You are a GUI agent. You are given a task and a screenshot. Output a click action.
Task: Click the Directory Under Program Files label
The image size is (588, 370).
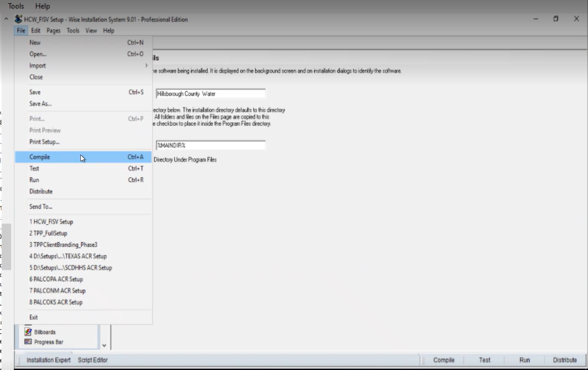point(185,160)
